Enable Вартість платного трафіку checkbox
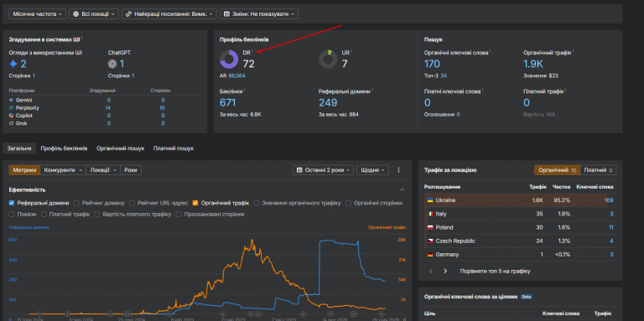 (97, 215)
